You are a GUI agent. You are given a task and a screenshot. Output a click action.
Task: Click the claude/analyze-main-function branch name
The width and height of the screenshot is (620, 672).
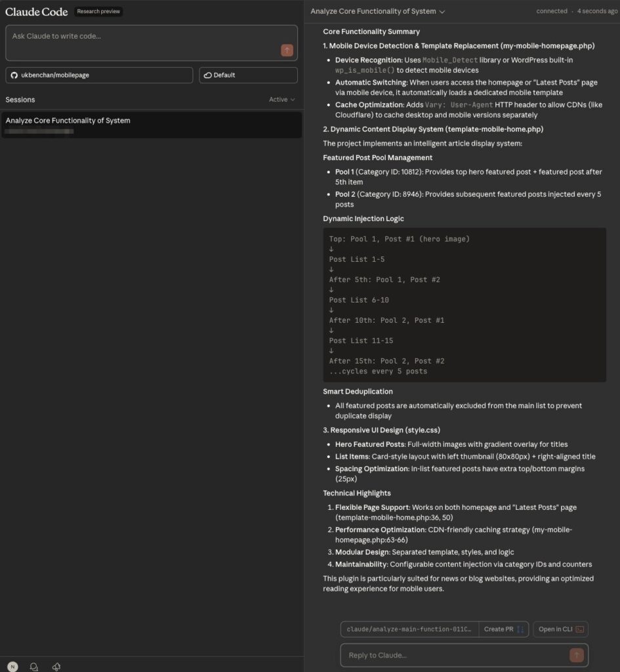(x=409, y=629)
